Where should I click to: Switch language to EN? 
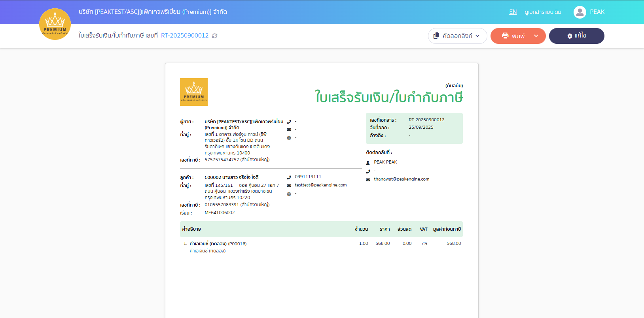513,12
